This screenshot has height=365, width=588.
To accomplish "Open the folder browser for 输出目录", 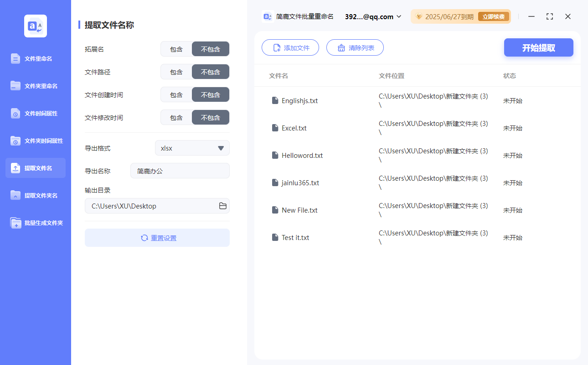I will point(222,206).
